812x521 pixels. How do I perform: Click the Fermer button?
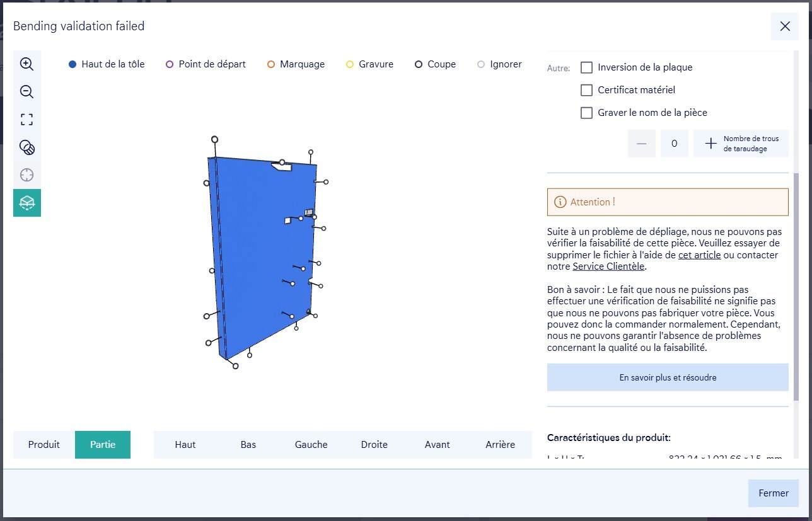773,493
